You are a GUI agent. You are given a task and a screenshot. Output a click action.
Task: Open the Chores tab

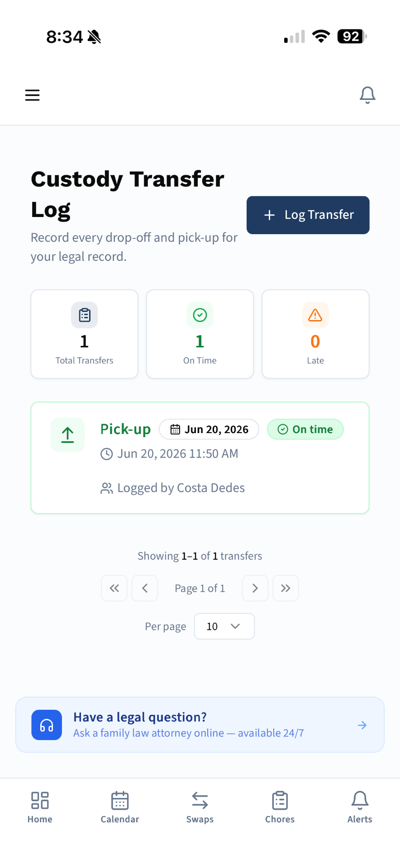[x=280, y=807]
